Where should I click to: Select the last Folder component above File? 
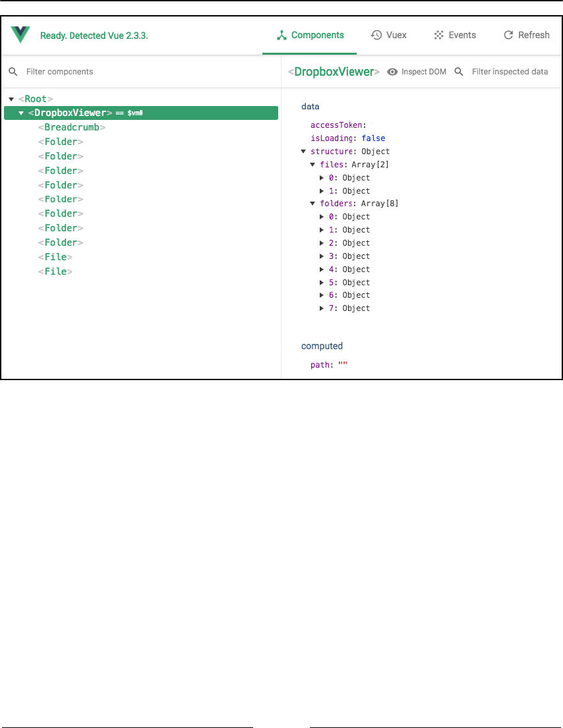pos(61,242)
